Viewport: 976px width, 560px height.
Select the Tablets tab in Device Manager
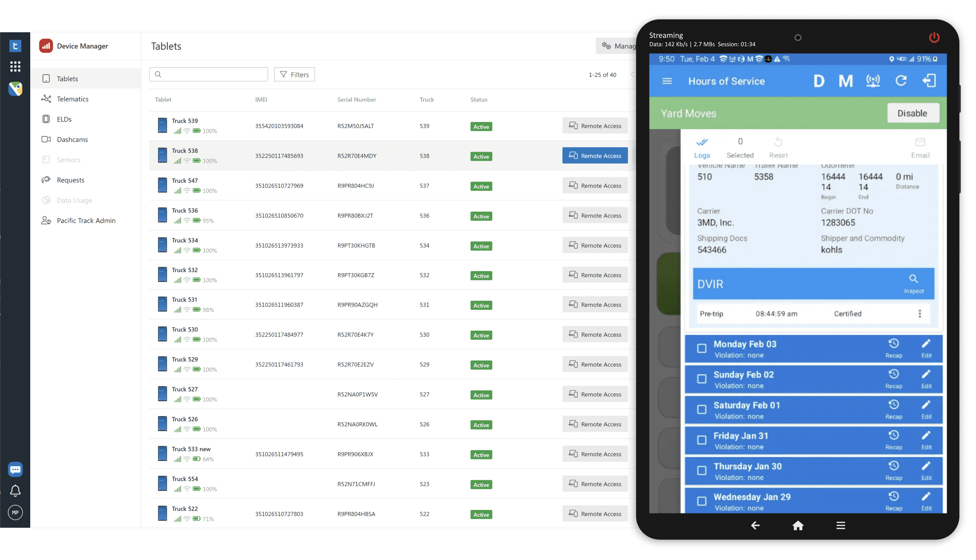[x=67, y=78]
